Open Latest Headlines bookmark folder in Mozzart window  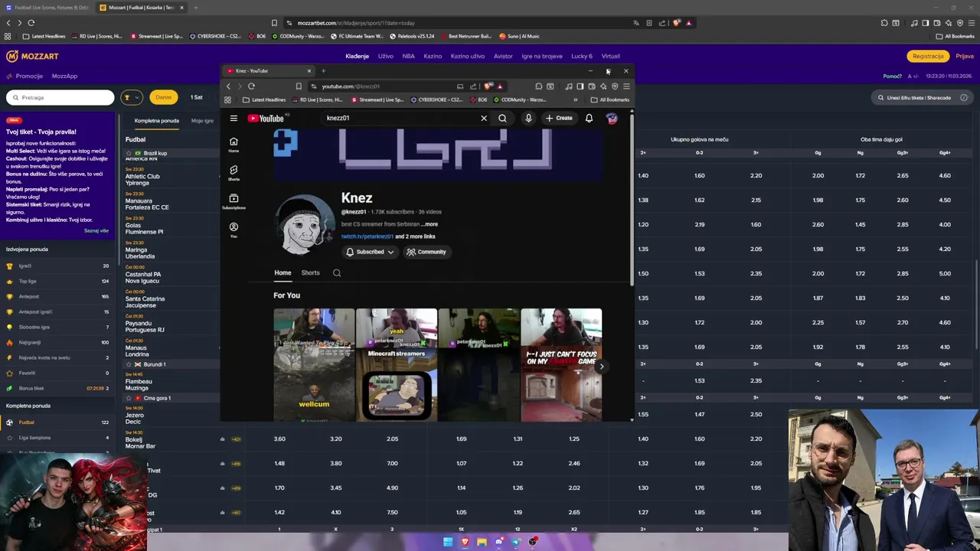pos(44,36)
